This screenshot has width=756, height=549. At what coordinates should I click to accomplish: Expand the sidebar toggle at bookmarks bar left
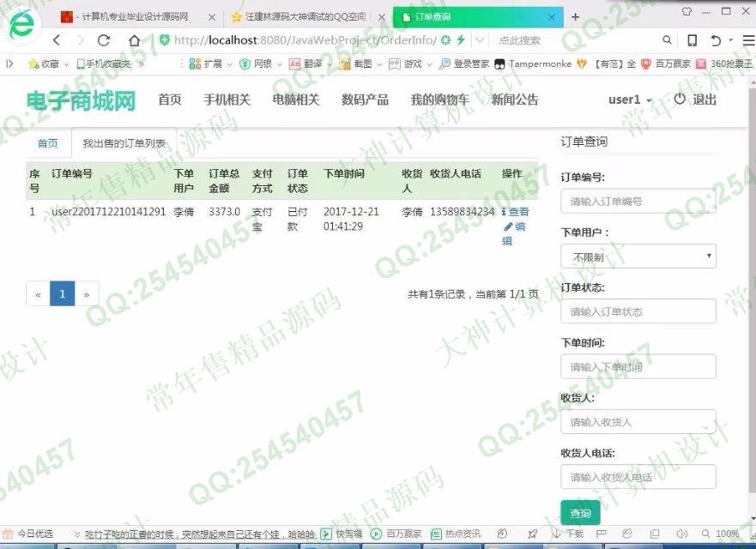(x=9, y=63)
